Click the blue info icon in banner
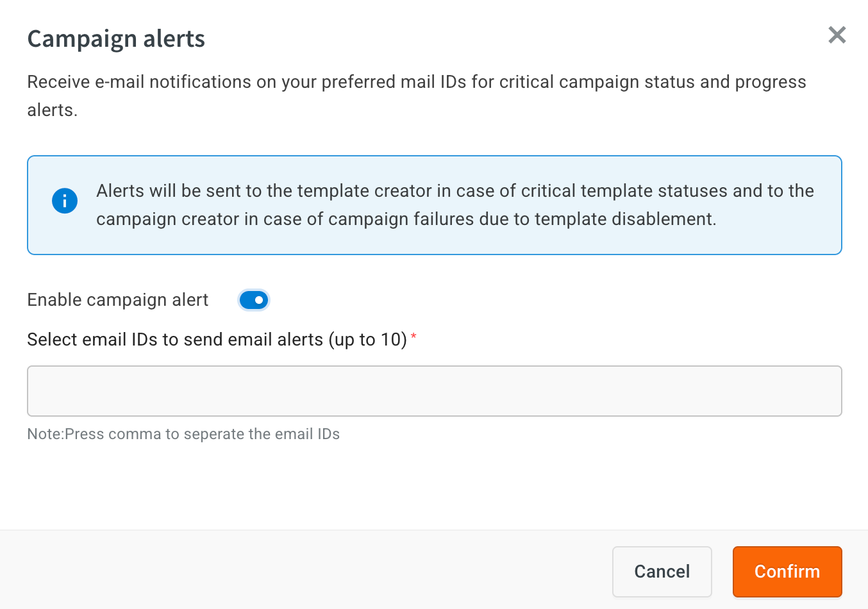Screen dimensions: 868x609 (65, 201)
